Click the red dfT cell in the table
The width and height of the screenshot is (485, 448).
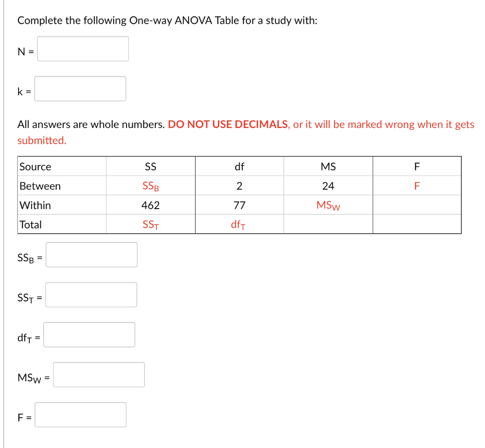[x=239, y=224]
